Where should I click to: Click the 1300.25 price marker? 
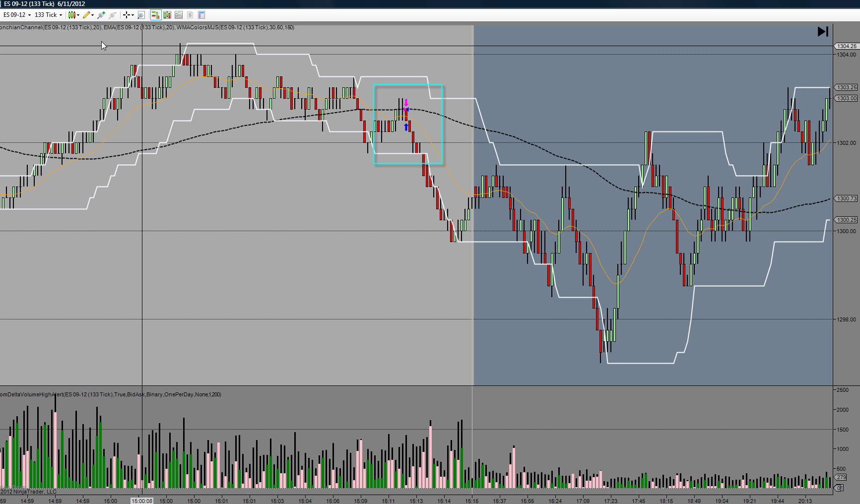[847, 220]
